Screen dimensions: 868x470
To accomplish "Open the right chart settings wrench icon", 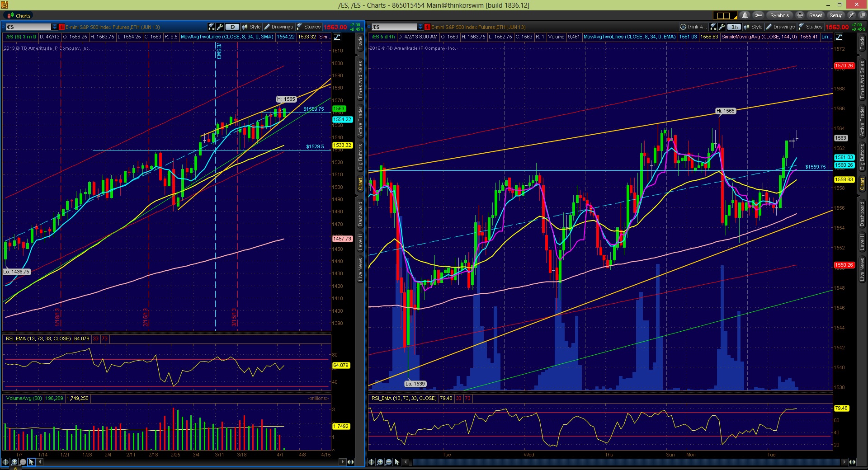I will (x=722, y=27).
